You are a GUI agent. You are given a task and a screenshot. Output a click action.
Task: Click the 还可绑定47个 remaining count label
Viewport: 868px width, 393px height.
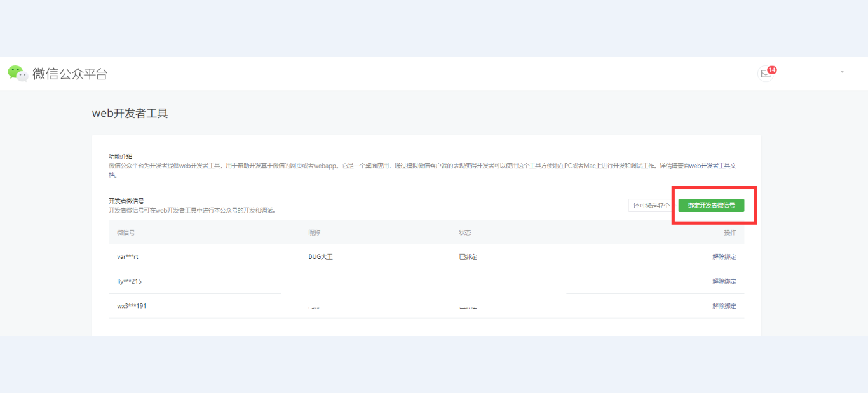click(x=651, y=206)
